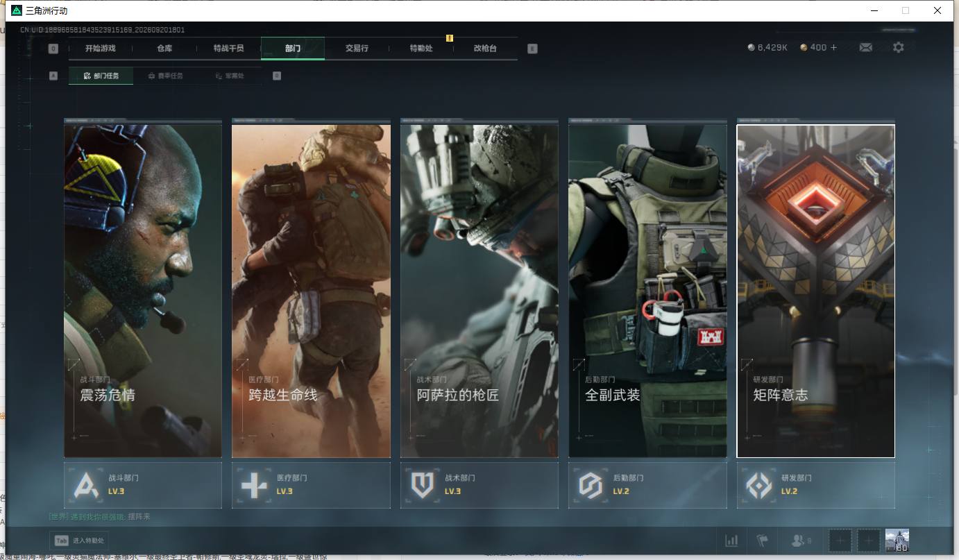Screen dimensions: 959x560
Task: Click the silver coin balance 6,429K
Action: [x=767, y=47]
